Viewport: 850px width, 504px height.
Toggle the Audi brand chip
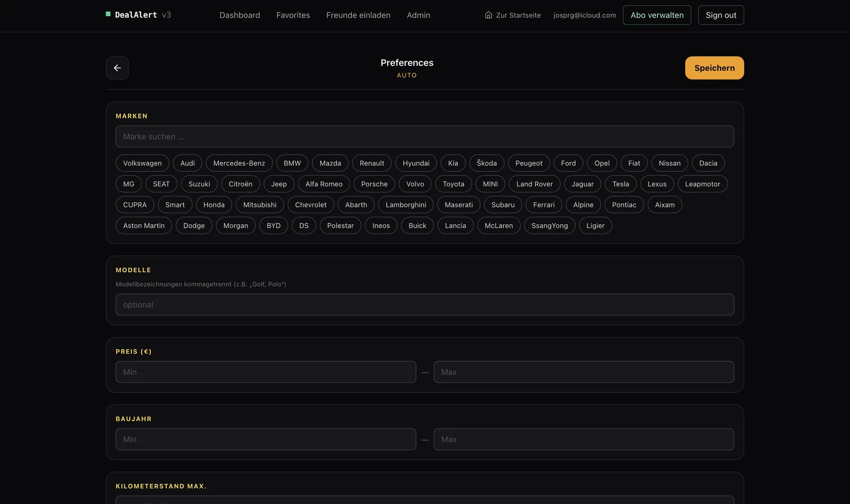(x=187, y=163)
